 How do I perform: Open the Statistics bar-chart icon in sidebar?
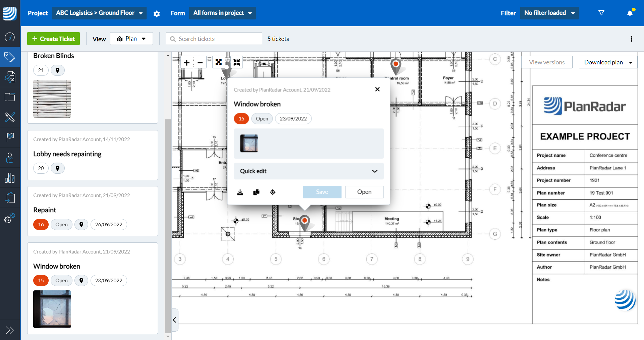pyautogui.click(x=10, y=178)
